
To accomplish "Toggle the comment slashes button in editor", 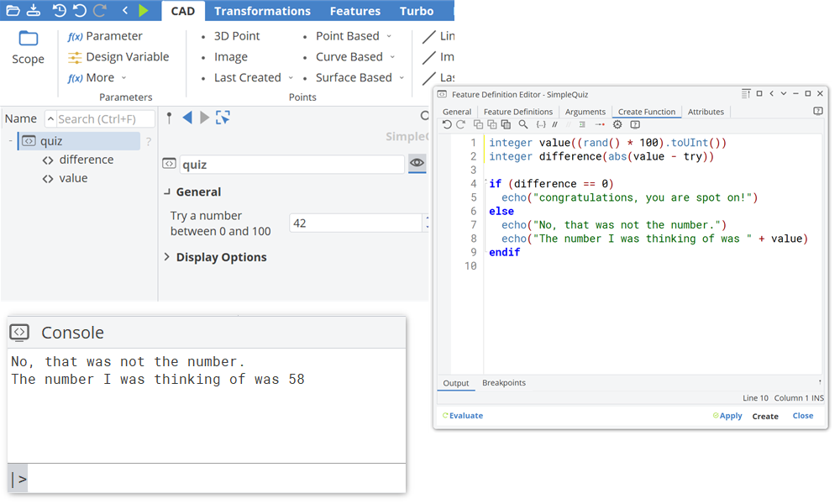I will tap(555, 124).
